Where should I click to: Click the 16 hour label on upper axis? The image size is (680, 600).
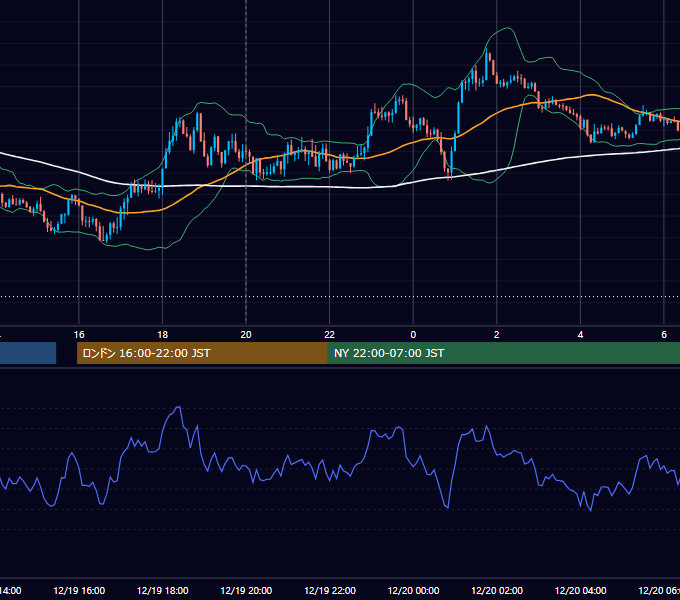coord(79,335)
